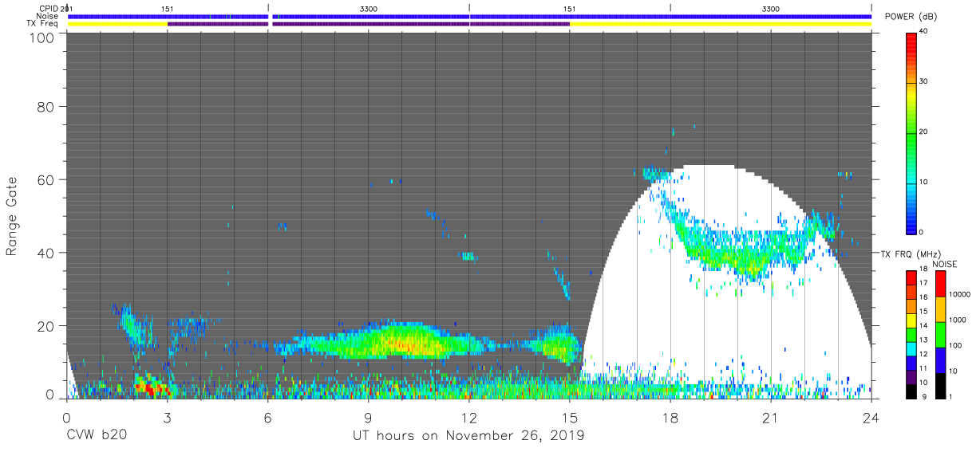This screenshot has width=980, height=452.
Task: Click the cyan swatch in TX FRQ legend
Action: pos(911,348)
